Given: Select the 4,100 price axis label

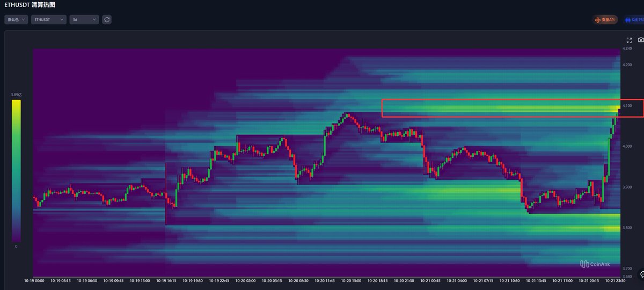Looking at the screenshot, I should coord(627,106).
